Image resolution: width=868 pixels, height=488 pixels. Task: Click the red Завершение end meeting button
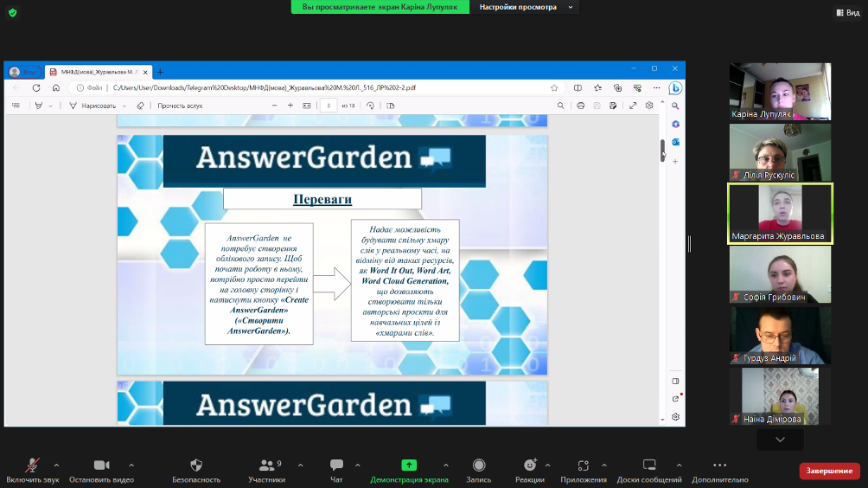tap(829, 471)
